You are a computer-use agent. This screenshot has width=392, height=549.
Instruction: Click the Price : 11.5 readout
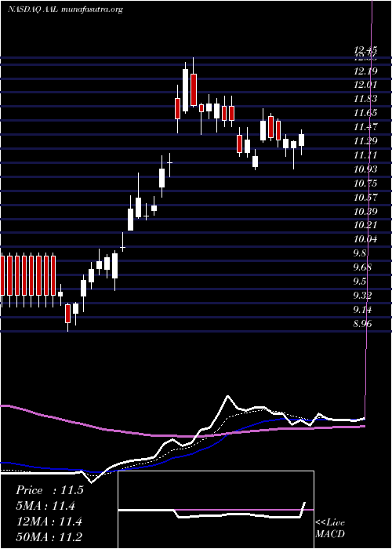(x=49, y=490)
